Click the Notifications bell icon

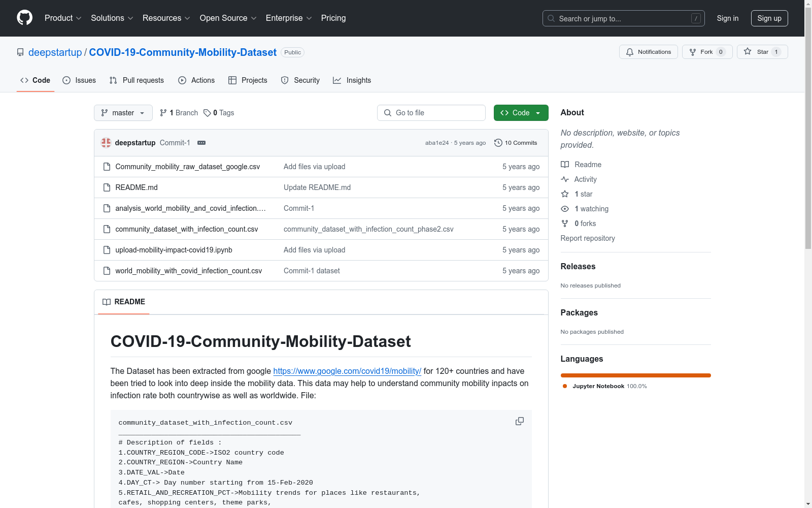tap(630, 52)
